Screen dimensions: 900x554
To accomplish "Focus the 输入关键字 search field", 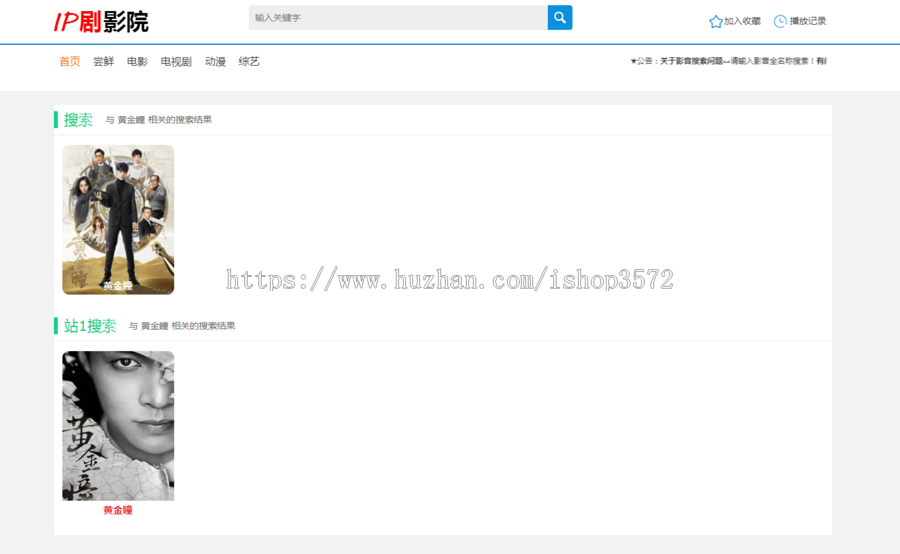I will tap(398, 18).
